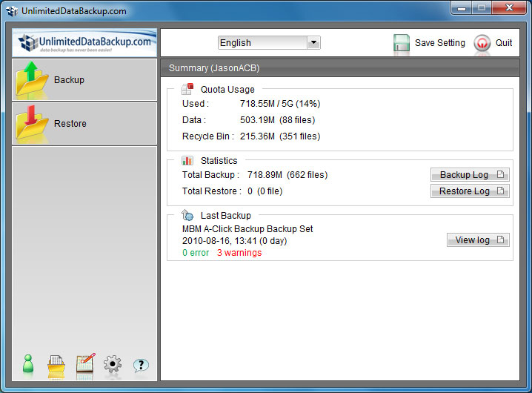532x393 pixels.
Task: Click the UnlimitedDataBackup.com logo banner
Action: (x=84, y=43)
